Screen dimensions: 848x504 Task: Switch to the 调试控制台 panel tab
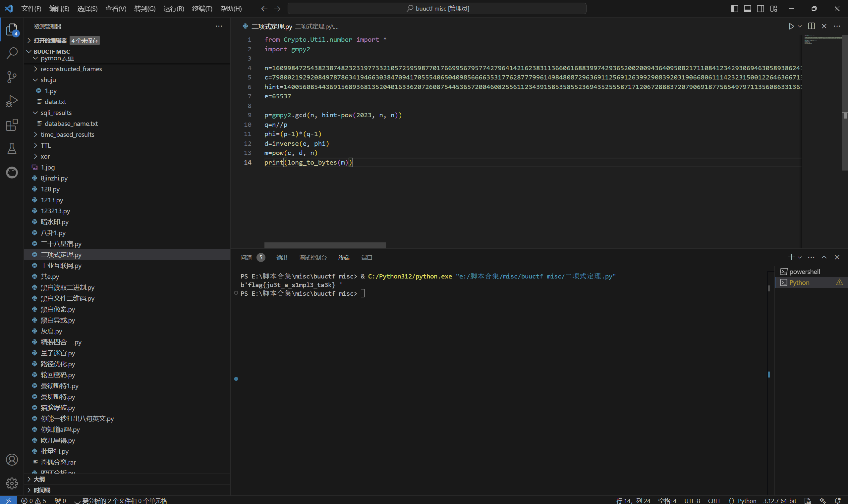tap(313, 257)
